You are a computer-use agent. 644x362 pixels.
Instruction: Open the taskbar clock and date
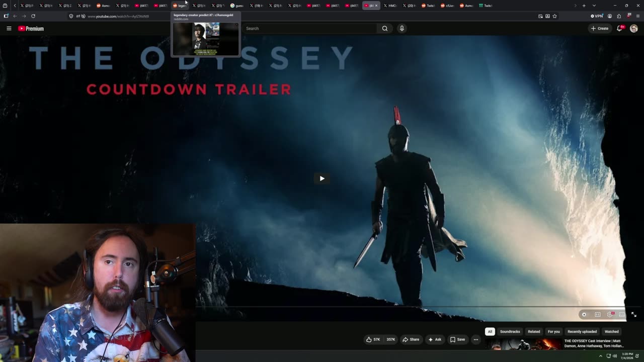point(627,356)
